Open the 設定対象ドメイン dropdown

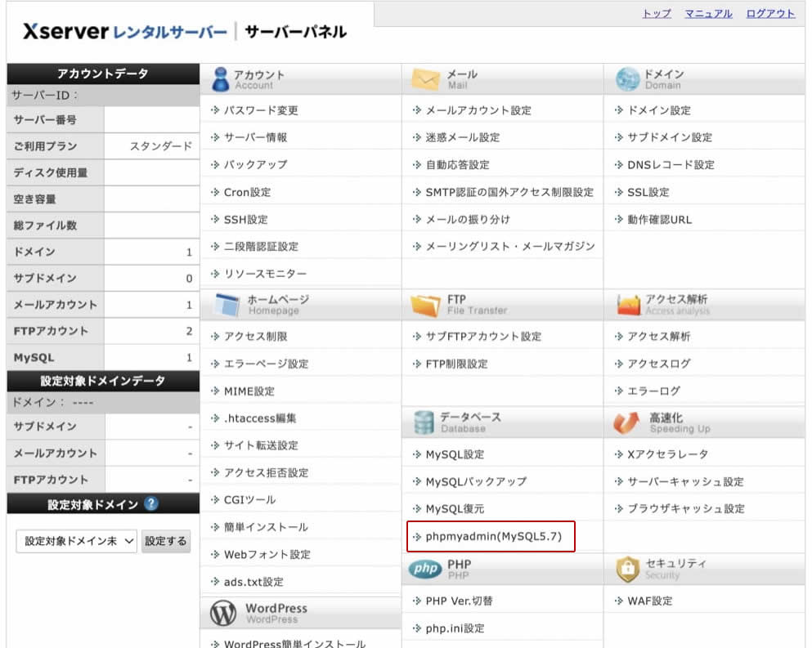pos(76,541)
